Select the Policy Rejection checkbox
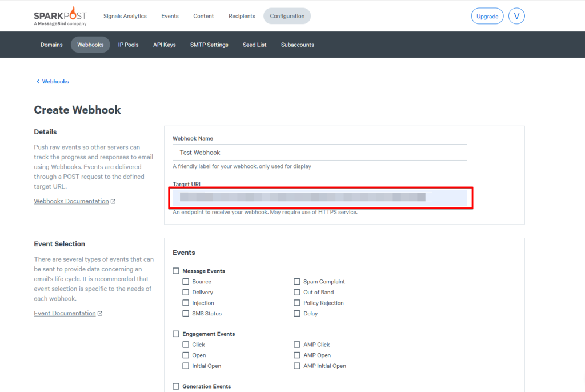This screenshot has height=392, width=585. coord(297,303)
